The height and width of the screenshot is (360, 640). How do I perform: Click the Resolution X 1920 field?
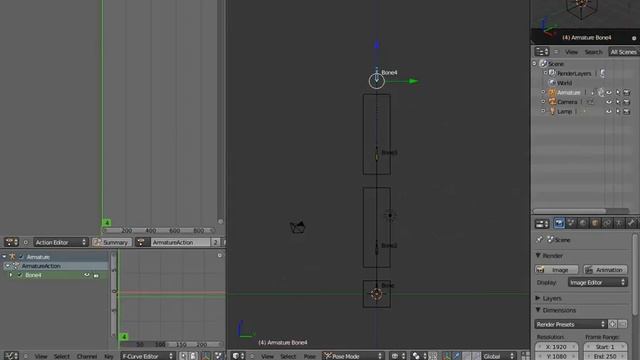pos(557,347)
